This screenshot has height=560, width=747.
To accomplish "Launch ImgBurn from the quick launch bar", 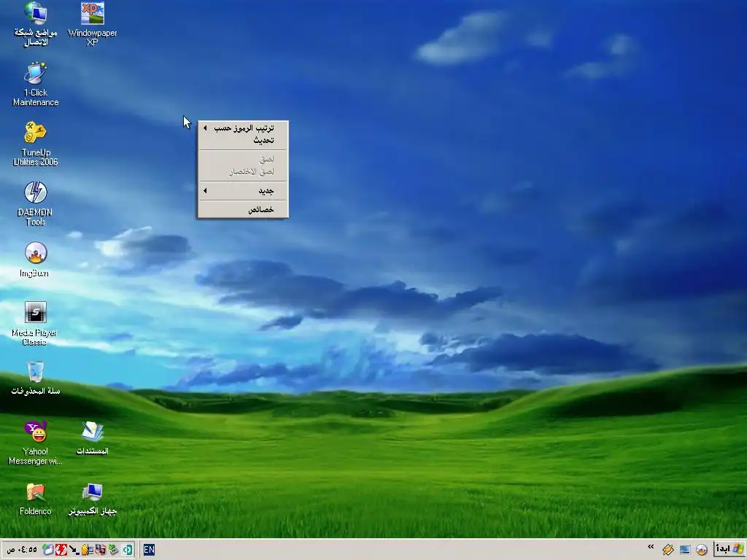I will [x=702, y=550].
